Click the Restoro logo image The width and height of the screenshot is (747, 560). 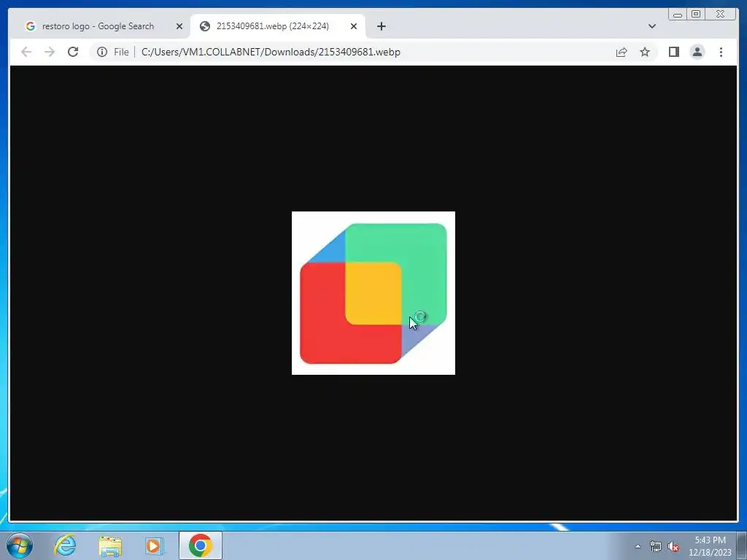point(373,293)
